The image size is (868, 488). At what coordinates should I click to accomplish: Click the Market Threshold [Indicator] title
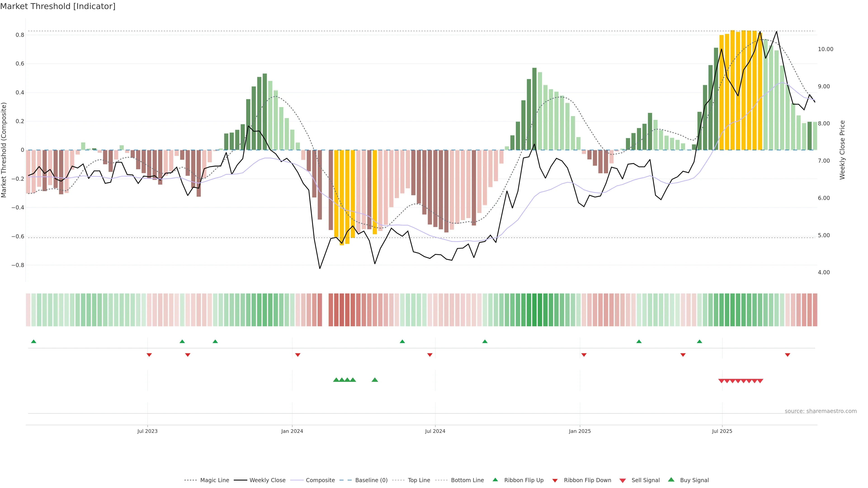click(58, 6)
